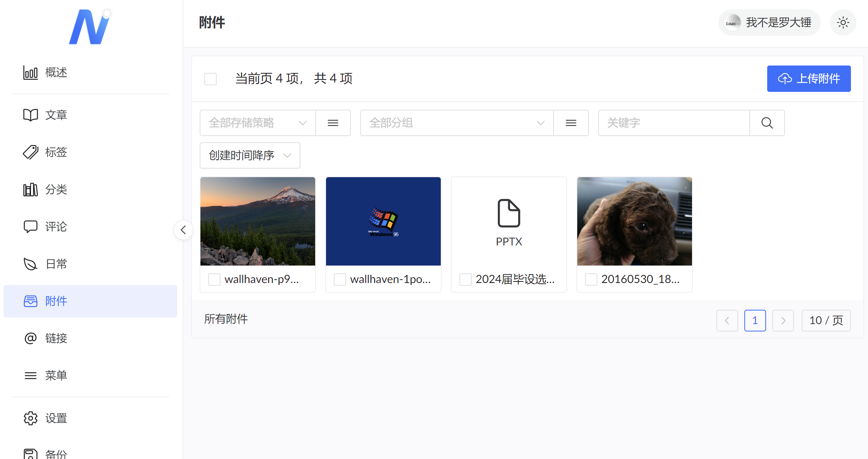Go to 文章 in the sidebar
Image resolution: width=868 pixels, height=459 pixels.
click(x=56, y=115)
